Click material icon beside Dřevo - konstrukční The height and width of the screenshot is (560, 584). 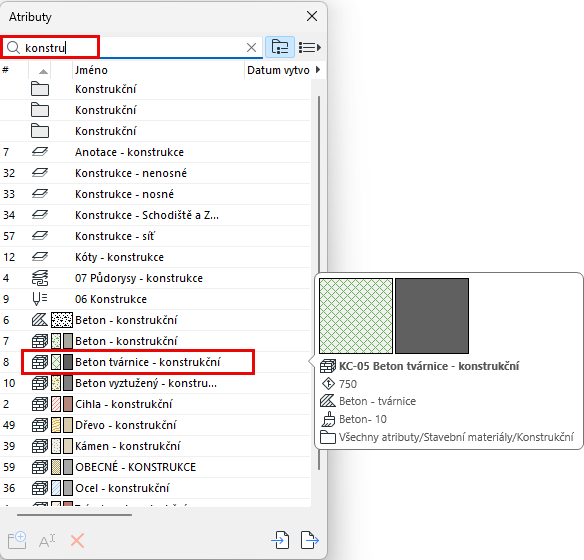tap(40, 425)
